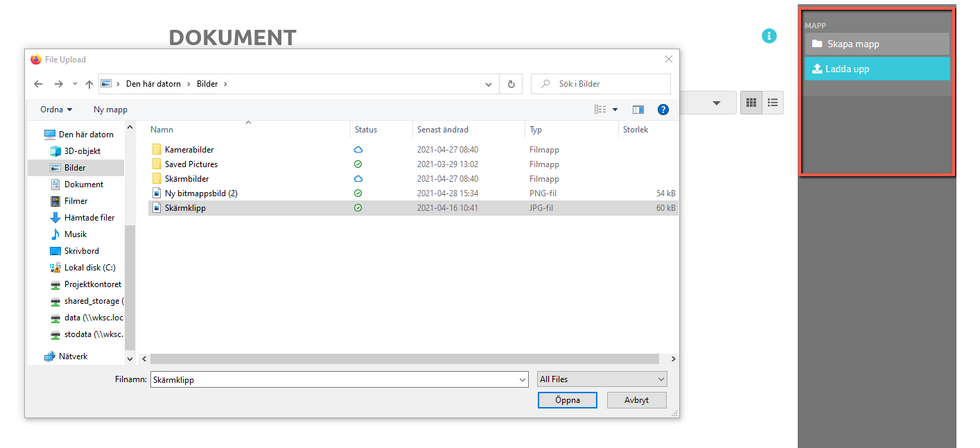980x448 pixels.
Task: Open the view options dropdown arrow
Action: pyautogui.click(x=615, y=110)
